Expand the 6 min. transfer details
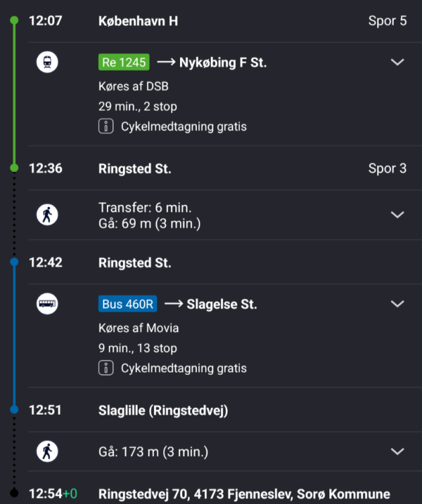 point(397,215)
